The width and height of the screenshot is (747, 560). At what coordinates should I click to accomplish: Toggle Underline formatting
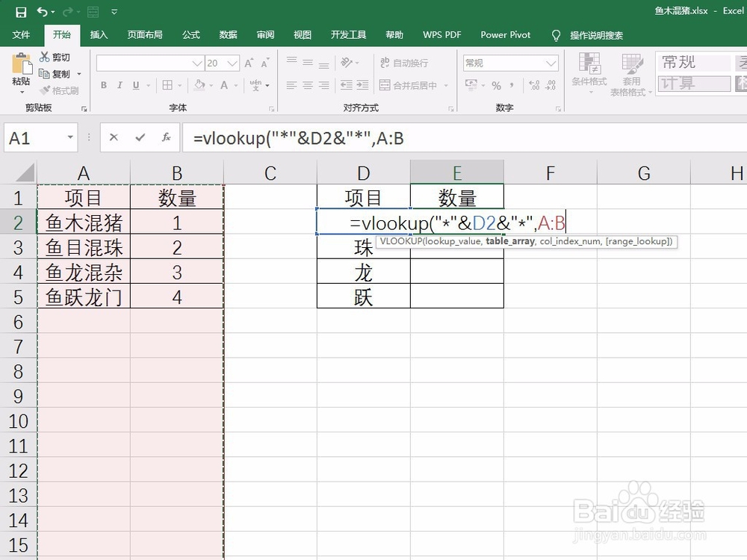[134, 85]
